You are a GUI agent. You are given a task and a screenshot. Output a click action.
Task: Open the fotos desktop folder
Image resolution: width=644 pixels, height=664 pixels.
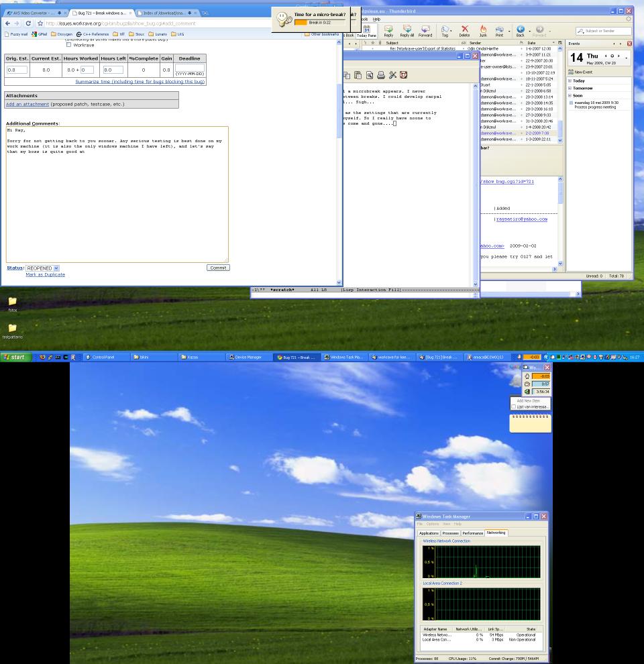(12, 302)
